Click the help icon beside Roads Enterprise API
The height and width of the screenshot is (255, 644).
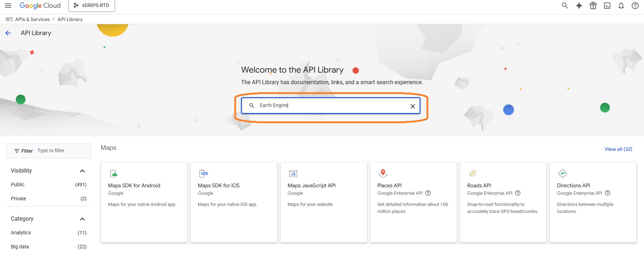518,193
